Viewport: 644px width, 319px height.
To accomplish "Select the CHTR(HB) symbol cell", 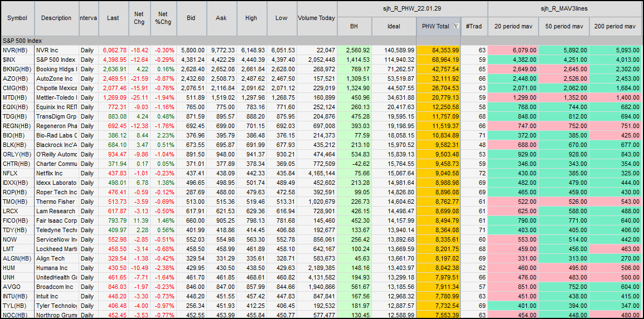I will [x=18, y=163].
